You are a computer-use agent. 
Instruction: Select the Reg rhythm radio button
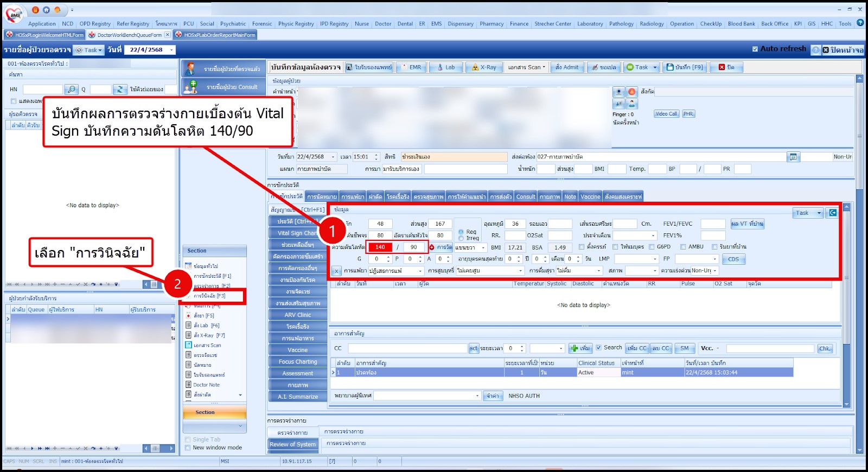point(461,232)
